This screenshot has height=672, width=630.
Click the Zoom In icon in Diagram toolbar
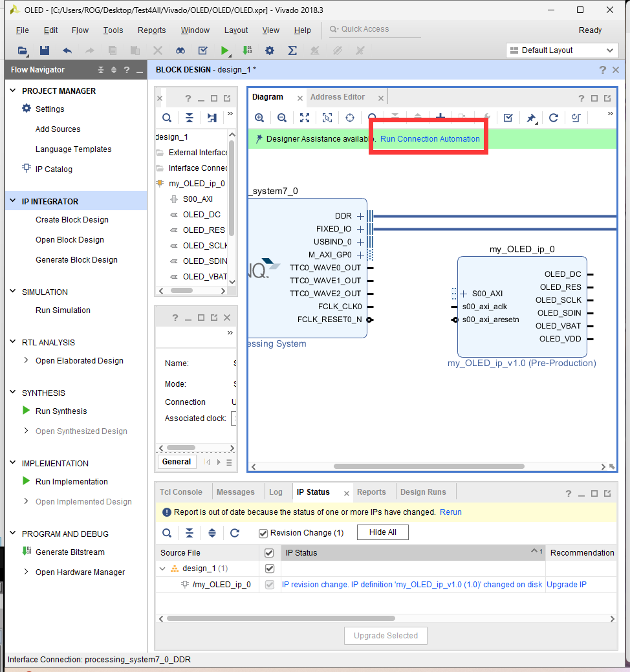coord(259,118)
